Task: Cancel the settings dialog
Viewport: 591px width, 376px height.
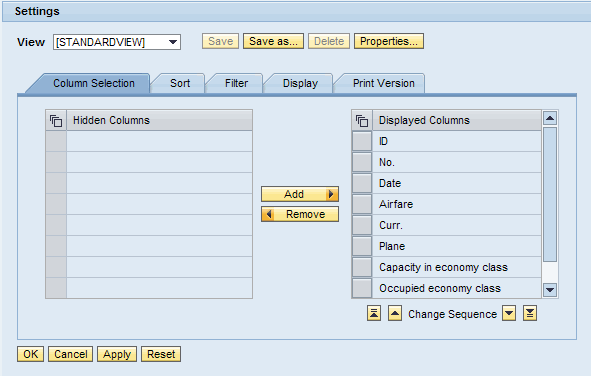Action: pos(70,354)
